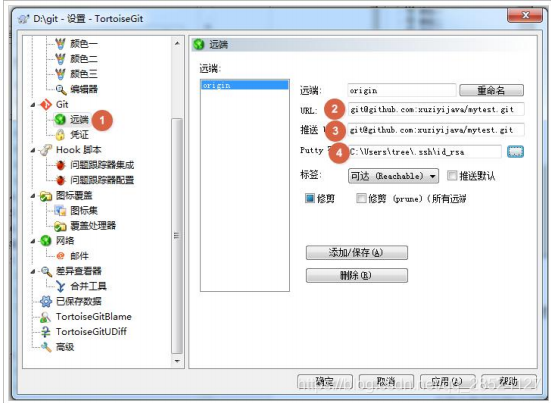Click the Hook 脚本 icon
Viewport: 551px width, 403px height.
(x=46, y=150)
